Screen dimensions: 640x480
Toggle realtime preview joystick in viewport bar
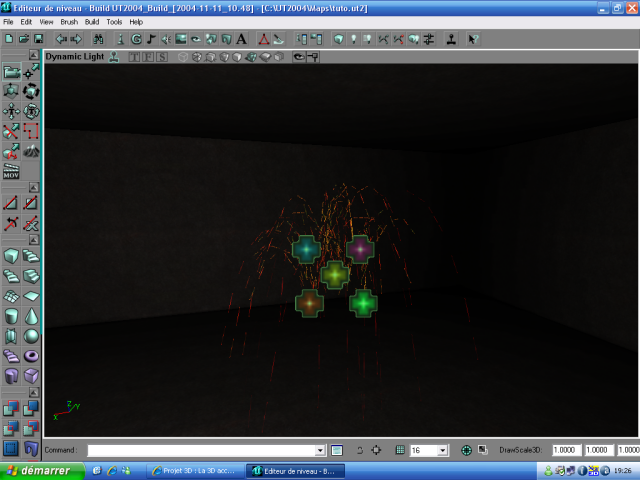tap(114, 57)
